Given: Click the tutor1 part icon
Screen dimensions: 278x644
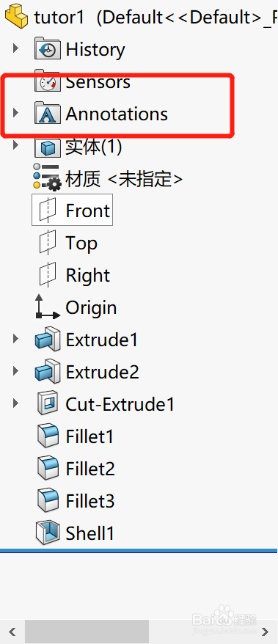Looking at the screenshot, I should click(x=17, y=16).
